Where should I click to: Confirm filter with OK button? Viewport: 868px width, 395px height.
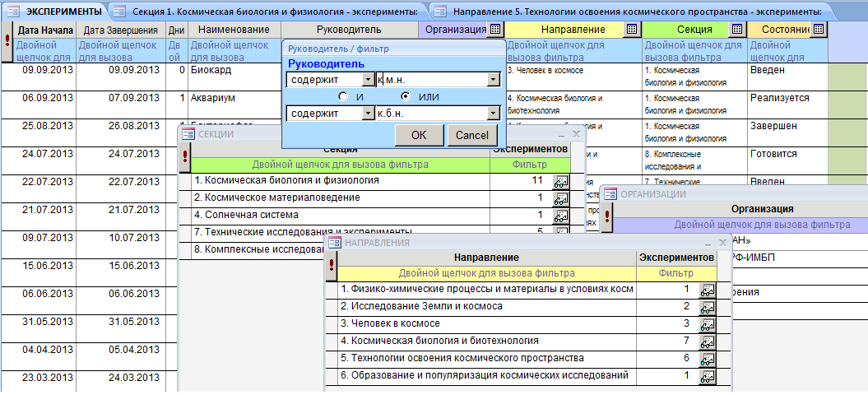419,135
